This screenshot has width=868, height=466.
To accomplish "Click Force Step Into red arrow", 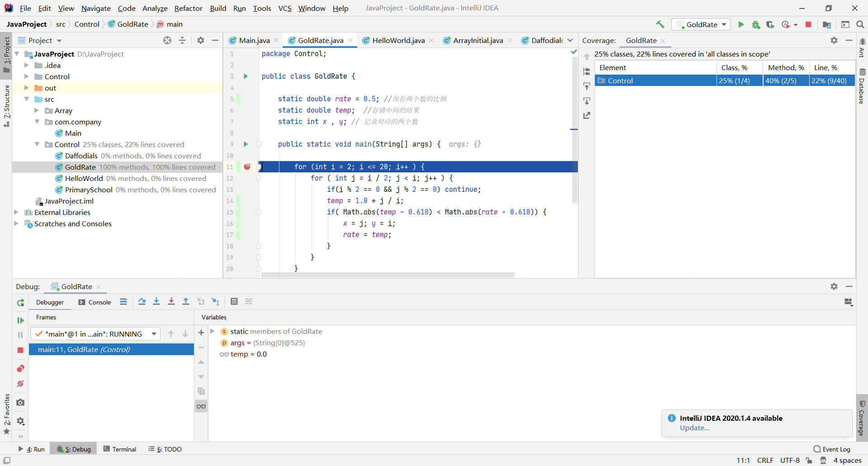I will point(171,302).
